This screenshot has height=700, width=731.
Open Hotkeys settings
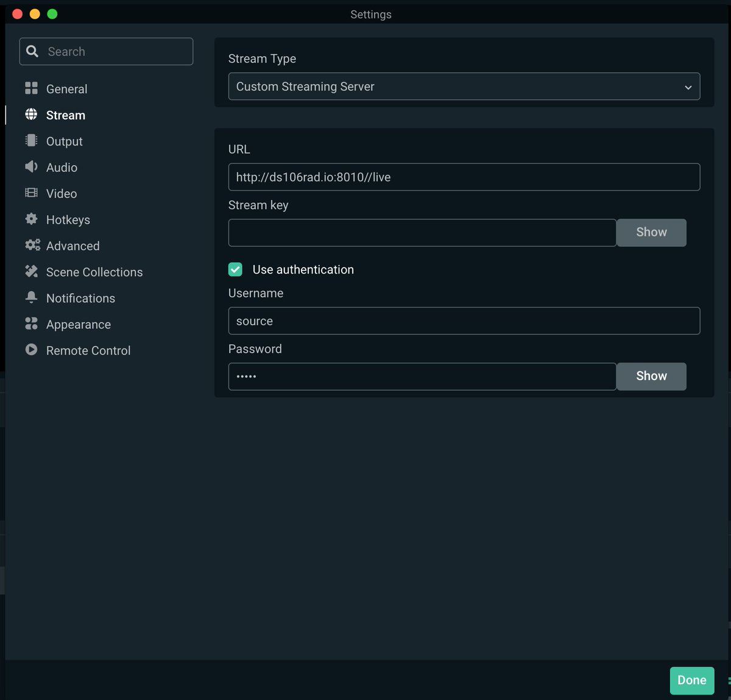coord(68,220)
